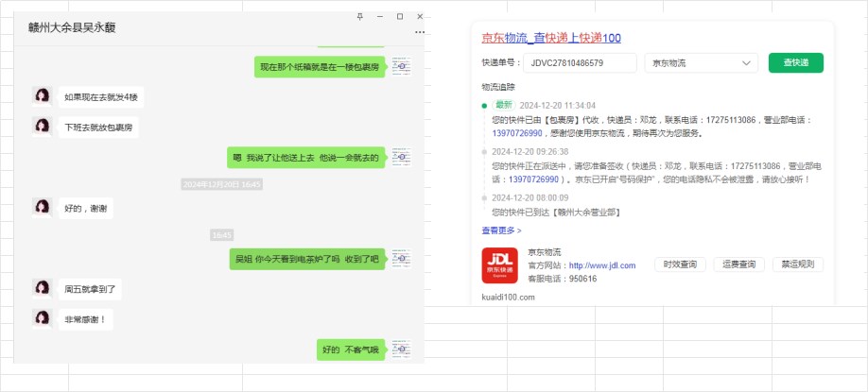
Task: Close the chat window
Action: [x=420, y=17]
